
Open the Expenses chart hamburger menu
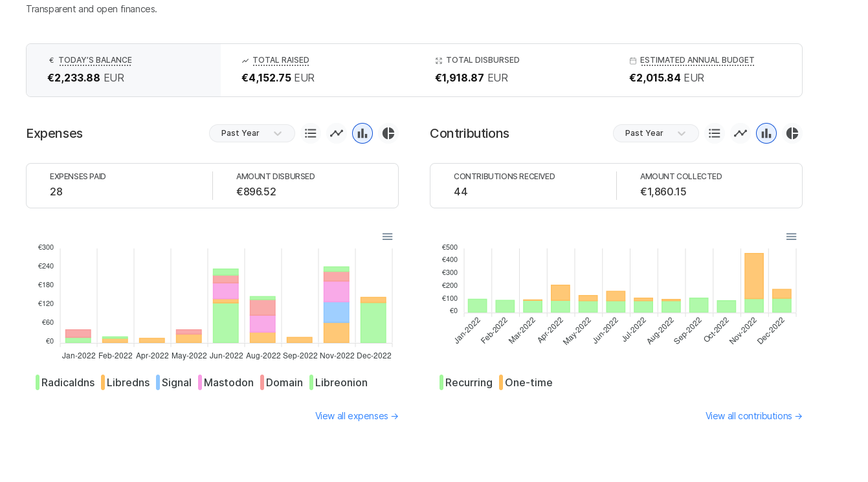tap(387, 237)
